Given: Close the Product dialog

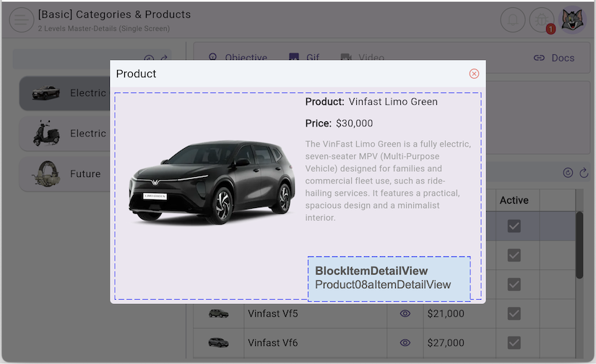Looking at the screenshot, I should point(474,74).
